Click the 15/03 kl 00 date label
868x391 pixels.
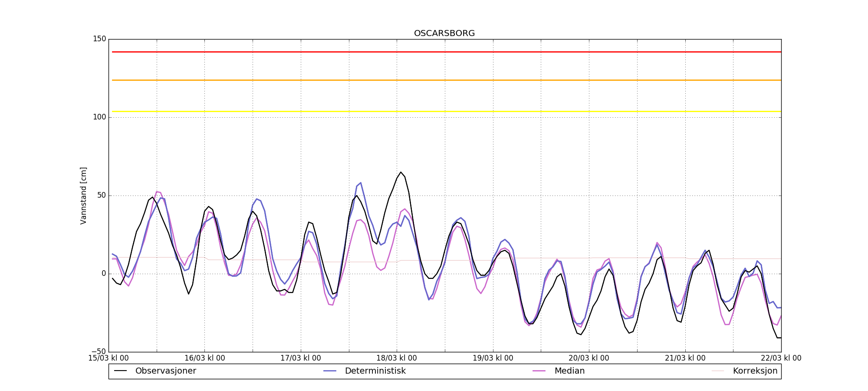pos(108,358)
